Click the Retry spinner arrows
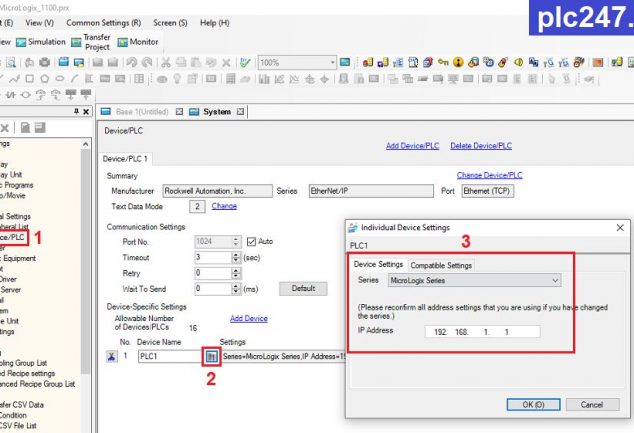 click(236, 273)
